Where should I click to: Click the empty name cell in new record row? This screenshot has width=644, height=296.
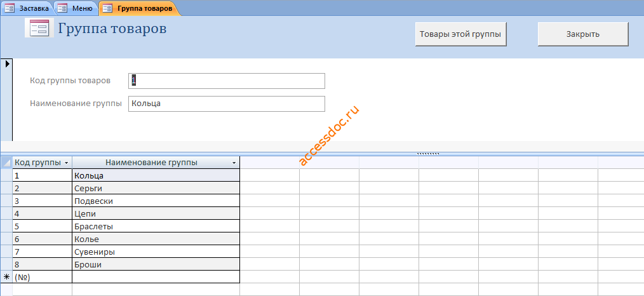click(156, 277)
